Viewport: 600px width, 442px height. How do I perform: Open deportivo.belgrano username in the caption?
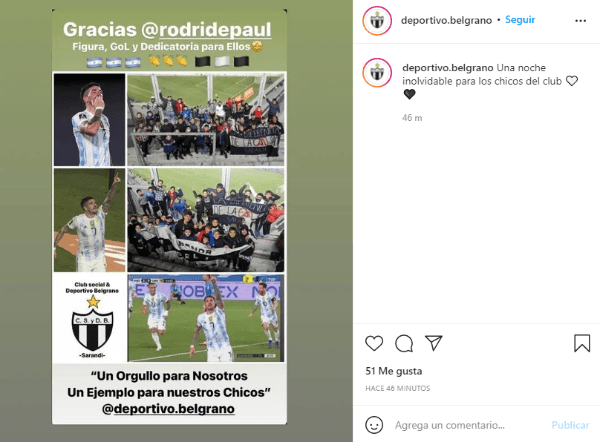pyautogui.click(x=448, y=68)
